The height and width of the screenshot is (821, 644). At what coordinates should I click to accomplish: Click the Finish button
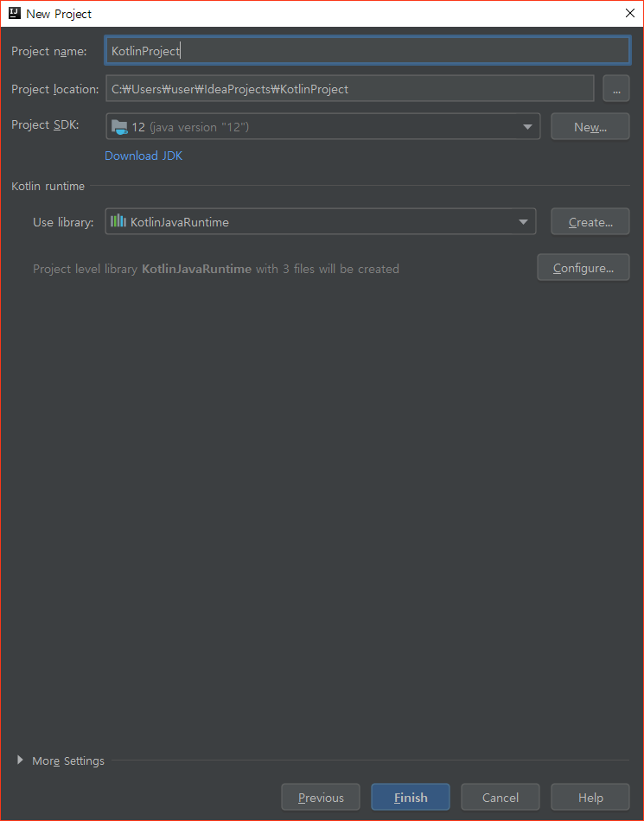tap(411, 798)
